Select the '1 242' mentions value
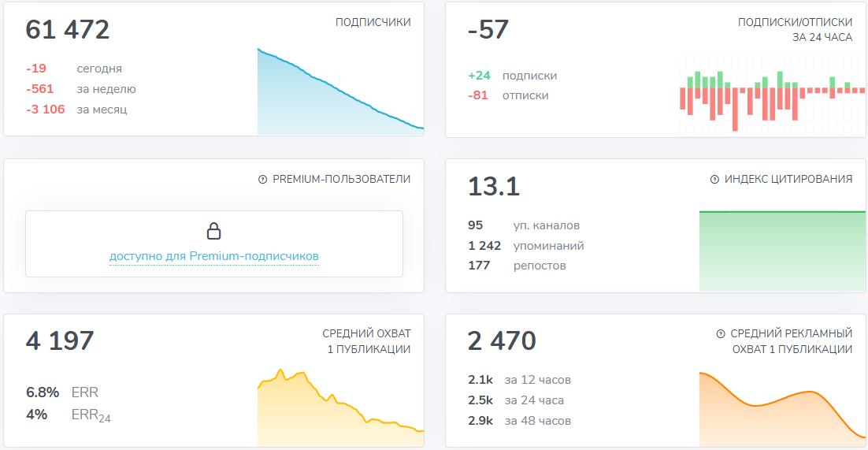Image resolution: width=868 pixels, height=450 pixels. point(484,246)
